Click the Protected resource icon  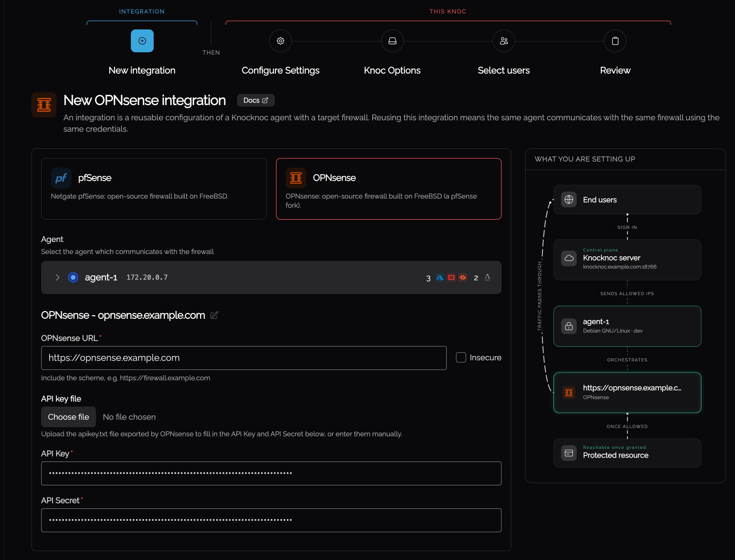click(x=569, y=453)
